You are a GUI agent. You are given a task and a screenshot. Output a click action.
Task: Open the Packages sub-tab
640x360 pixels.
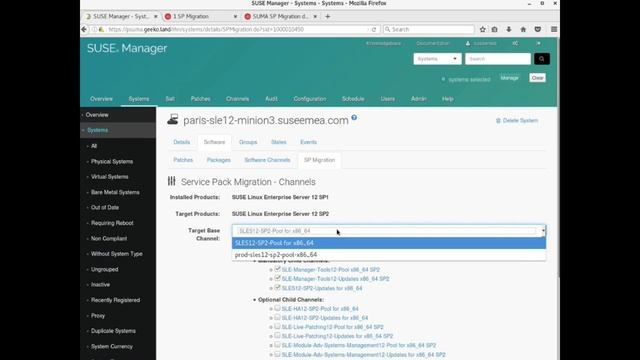tap(218, 160)
